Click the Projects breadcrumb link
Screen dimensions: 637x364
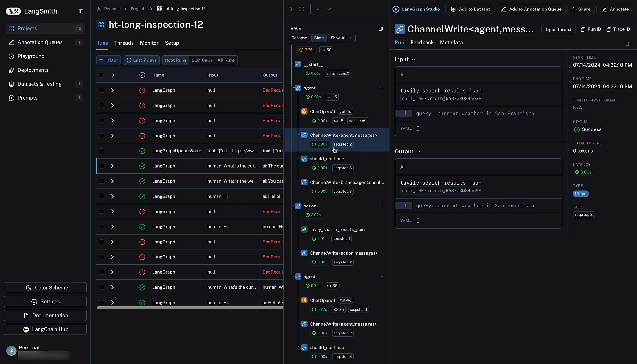pos(138,9)
